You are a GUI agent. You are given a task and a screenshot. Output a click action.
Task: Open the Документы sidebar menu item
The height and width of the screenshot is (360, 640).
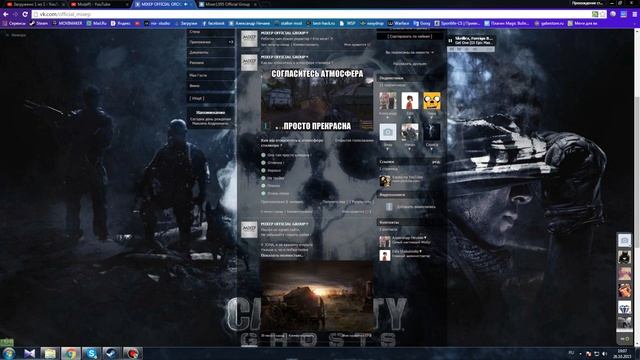pos(211,52)
